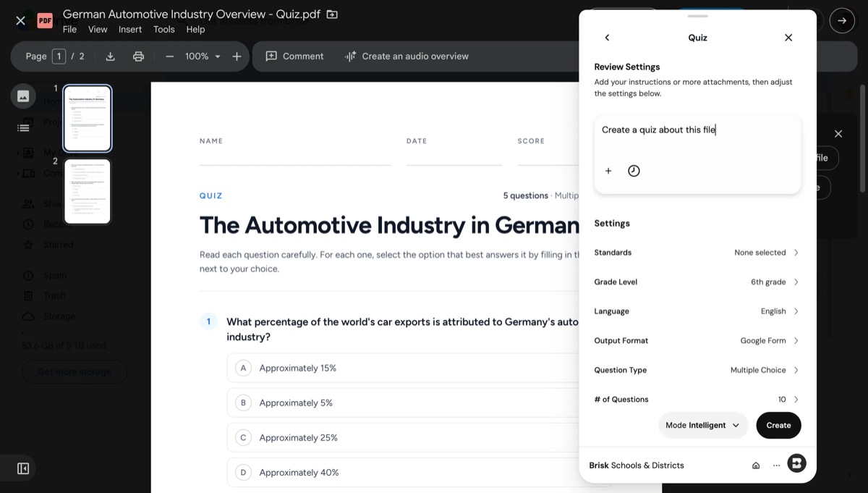Click the Brisk Schools & Districts label
This screenshot has width=868, height=493.
coord(637,465)
